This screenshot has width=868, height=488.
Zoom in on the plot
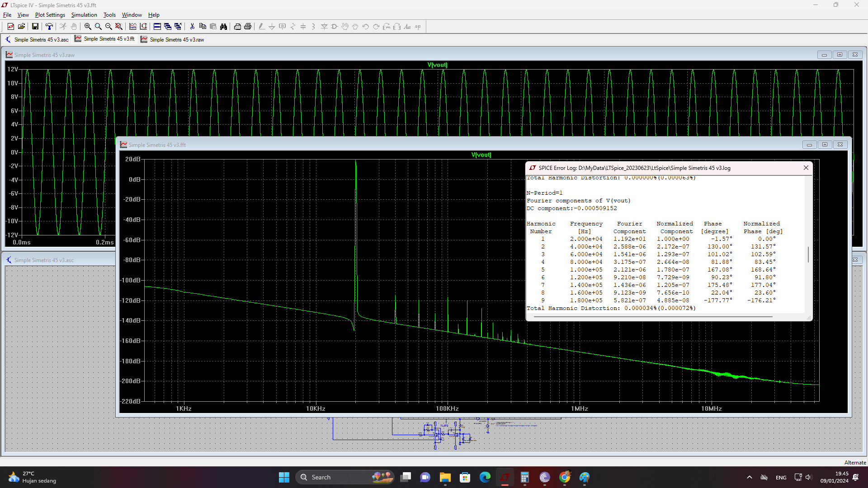coord(88,27)
